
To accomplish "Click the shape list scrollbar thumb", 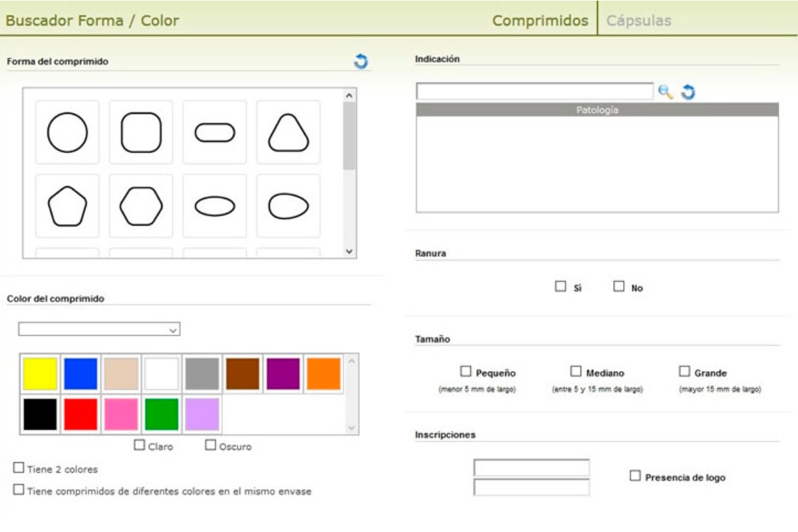I will click(350, 136).
